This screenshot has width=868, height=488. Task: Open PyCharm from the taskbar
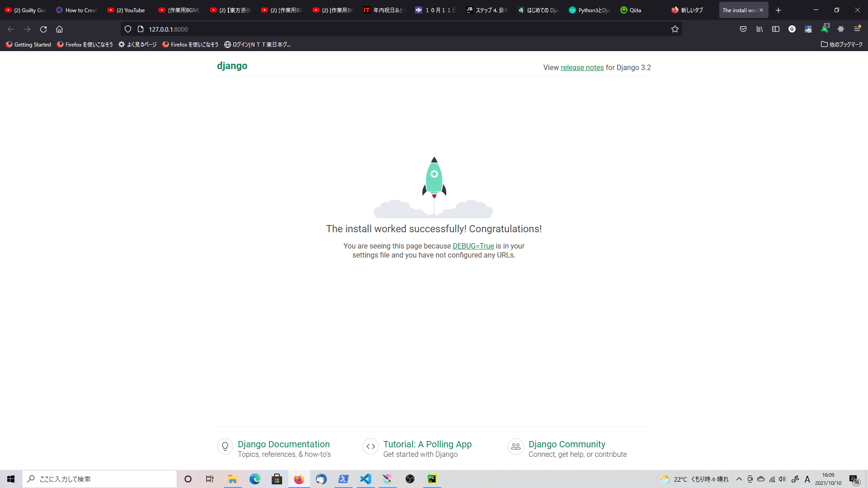[x=432, y=479]
